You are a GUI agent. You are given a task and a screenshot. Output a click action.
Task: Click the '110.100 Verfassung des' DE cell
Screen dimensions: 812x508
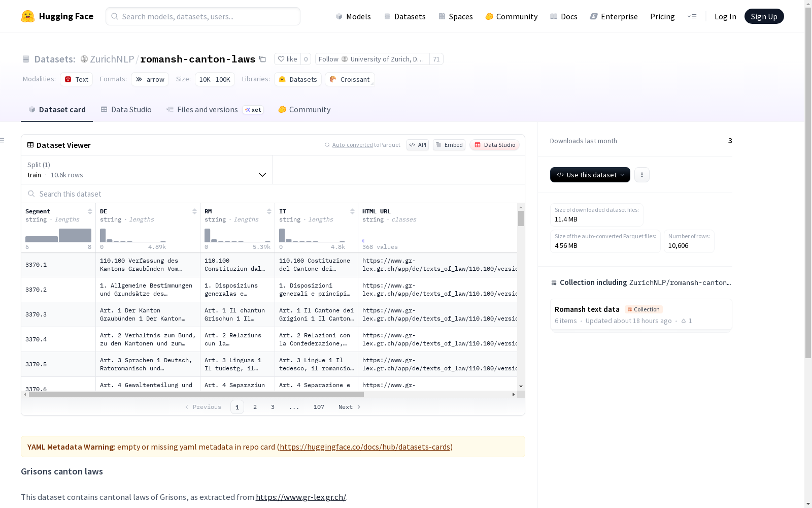pyautogui.click(x=148, y=265)
